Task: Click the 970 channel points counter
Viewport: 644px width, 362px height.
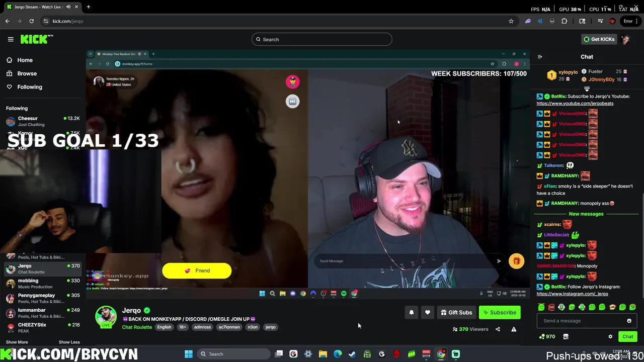Action: click(x=547, y=337)
